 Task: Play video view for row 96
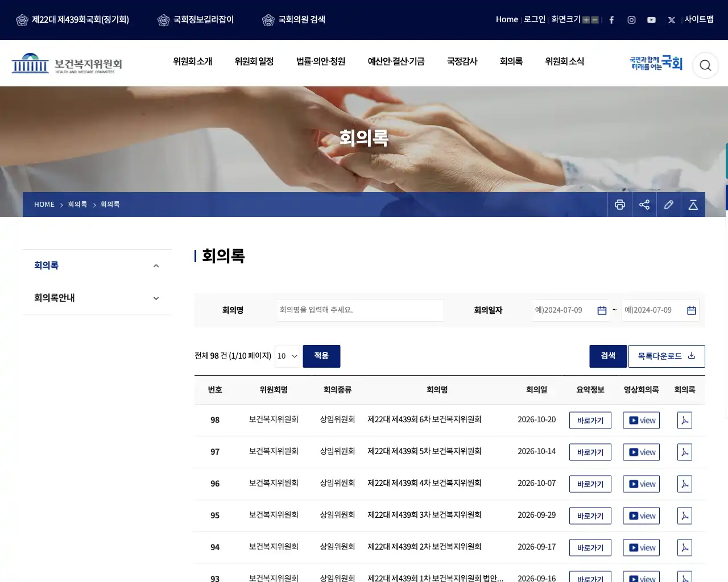[642, 484]
